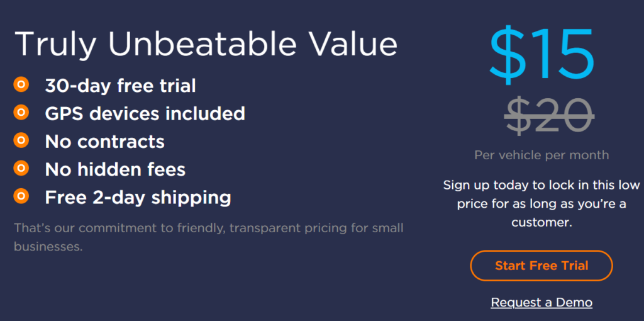Click the orange bullet beside No hidden fees
The image size is (644, 321).
coord(21,167)
